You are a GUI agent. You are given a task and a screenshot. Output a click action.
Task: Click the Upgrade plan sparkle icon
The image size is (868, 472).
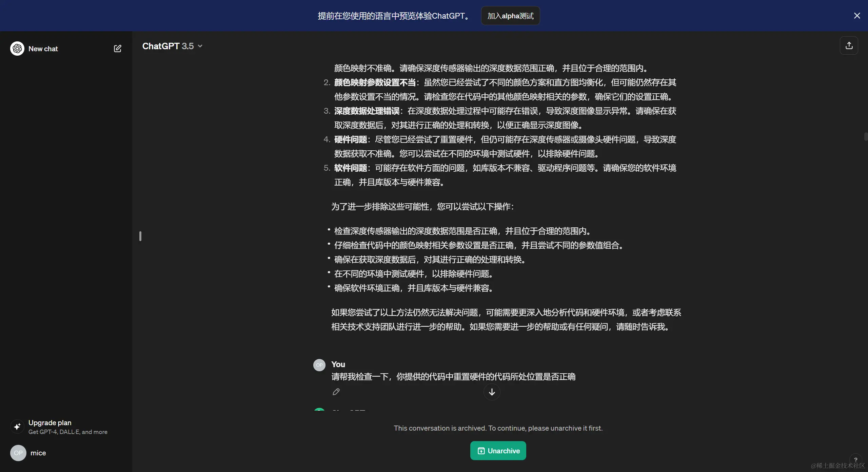(17, 427)
